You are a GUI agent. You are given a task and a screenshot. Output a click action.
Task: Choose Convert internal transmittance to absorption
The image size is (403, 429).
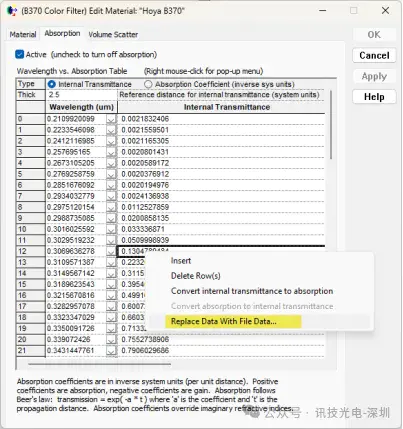click(x=252, y=291)
